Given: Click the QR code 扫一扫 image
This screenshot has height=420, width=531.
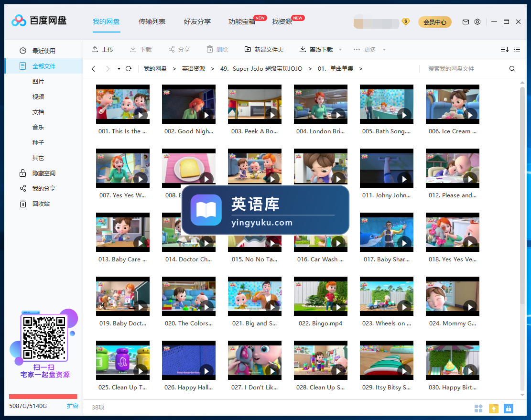Looking at the screenshot, I should pyautogui.click(x=44, y=337).
